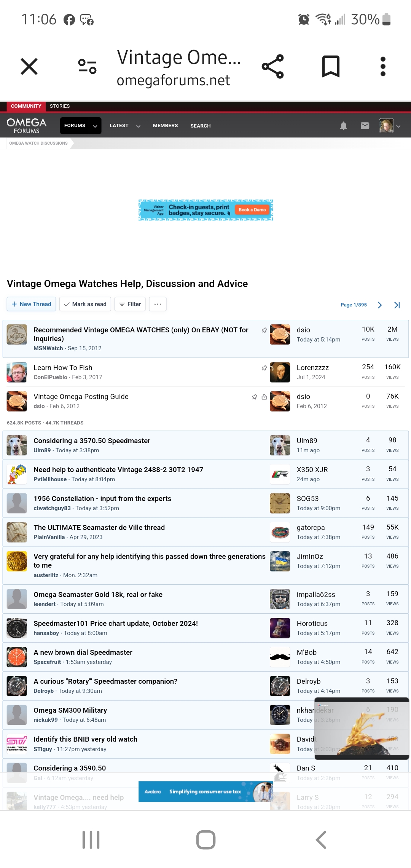Image resolution: width=411 pixels, height=868 pixels.
Task: Open STiguy STI logo avatar
Action: pyautogui.click(x=17, y=744)
